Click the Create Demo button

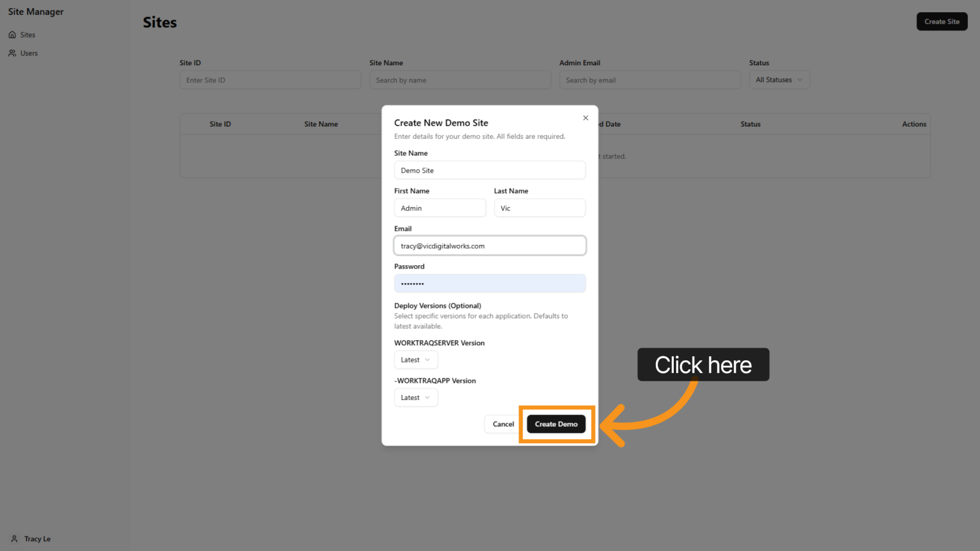[x=556, y=424]
